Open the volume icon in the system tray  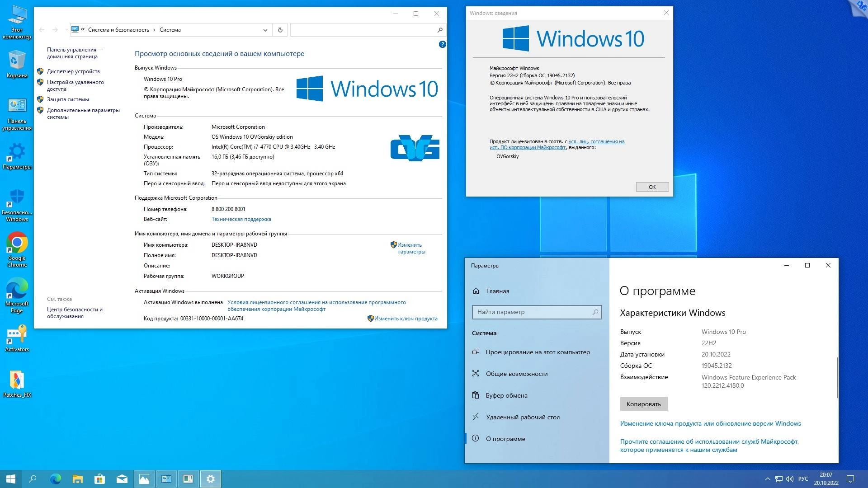(790, 479)
